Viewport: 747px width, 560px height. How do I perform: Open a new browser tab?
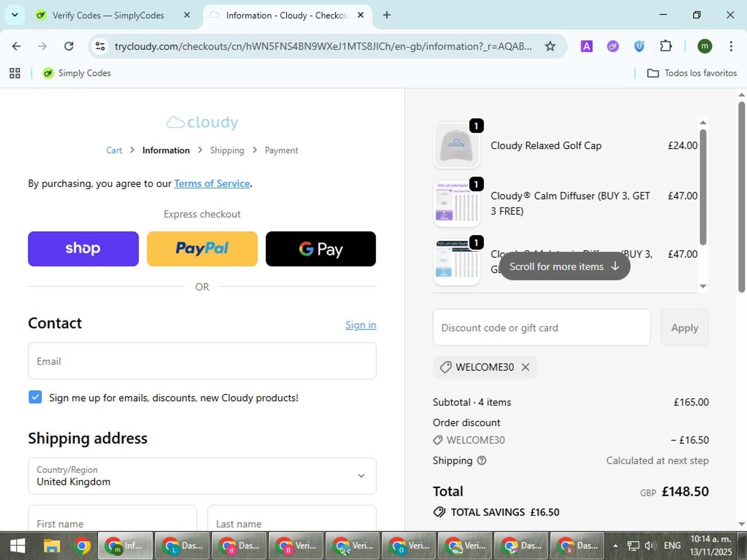click(x=387, y=15)
